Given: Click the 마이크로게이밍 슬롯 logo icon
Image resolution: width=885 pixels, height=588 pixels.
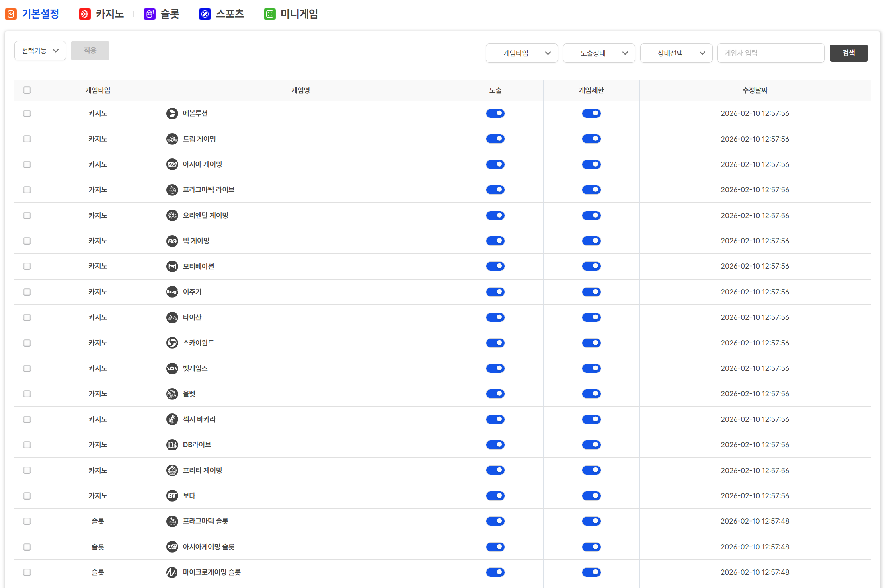Looking at the screenshot, I should (172, 572).
